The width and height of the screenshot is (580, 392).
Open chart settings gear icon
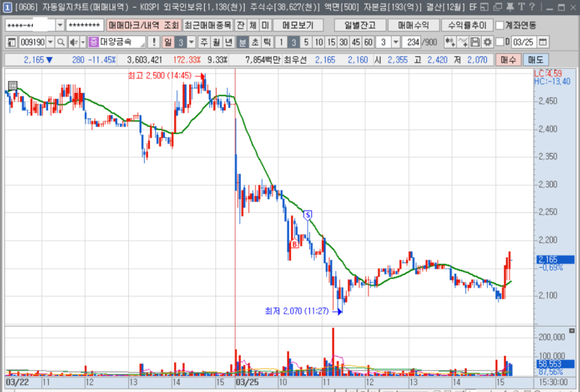coord(488,42)
